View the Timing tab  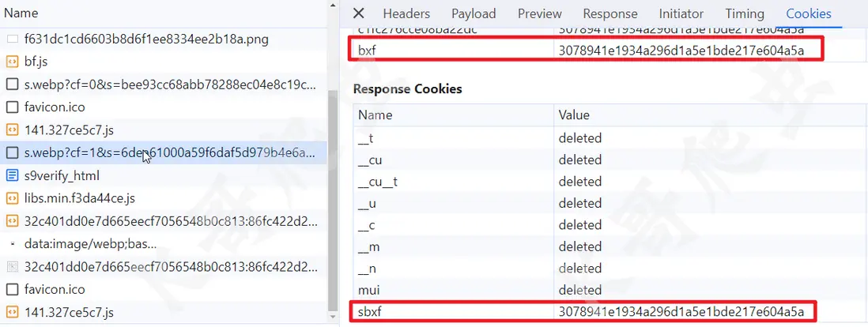coord(745,13)
